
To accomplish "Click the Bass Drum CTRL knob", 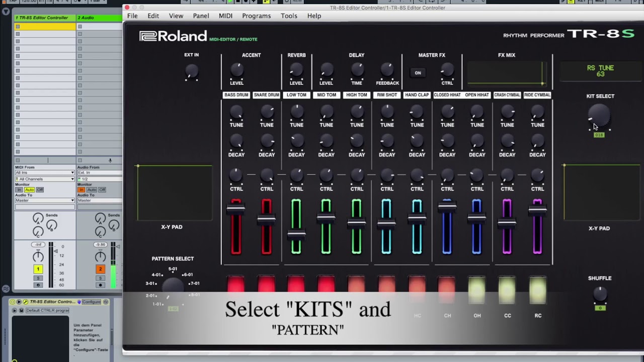I will click(x=236, y=176).
